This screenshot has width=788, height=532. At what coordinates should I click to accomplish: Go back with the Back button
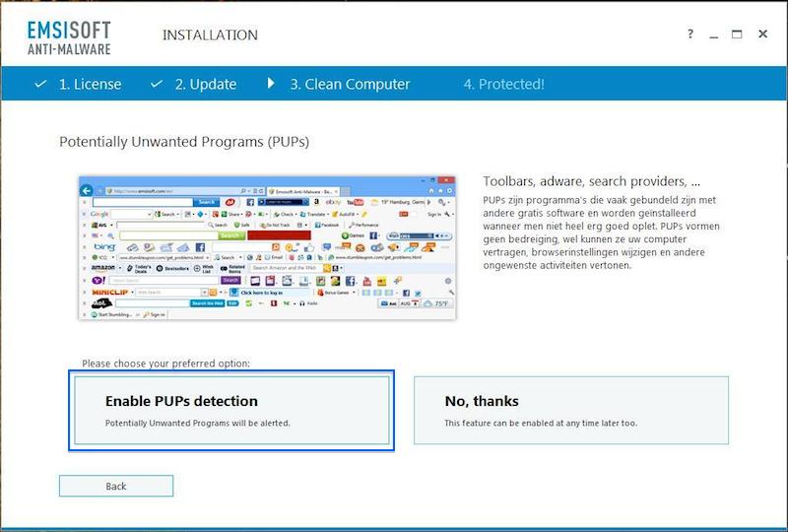[116, 486]
